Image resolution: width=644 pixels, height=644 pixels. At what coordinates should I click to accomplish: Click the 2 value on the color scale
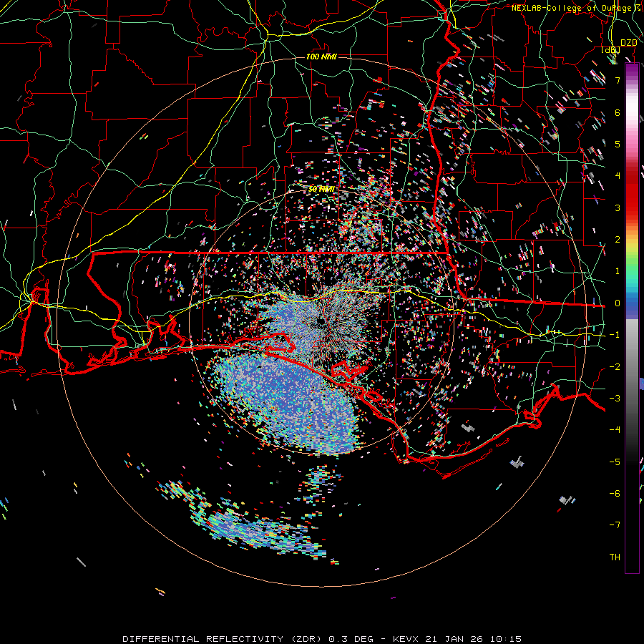click(x=618, y=240)
